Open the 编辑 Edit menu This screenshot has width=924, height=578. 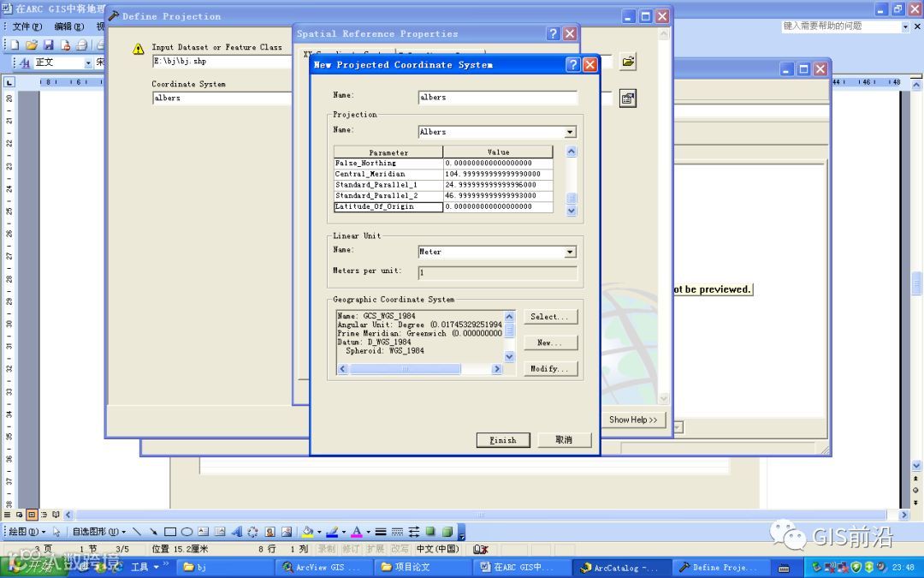click(x=69, y=27)
